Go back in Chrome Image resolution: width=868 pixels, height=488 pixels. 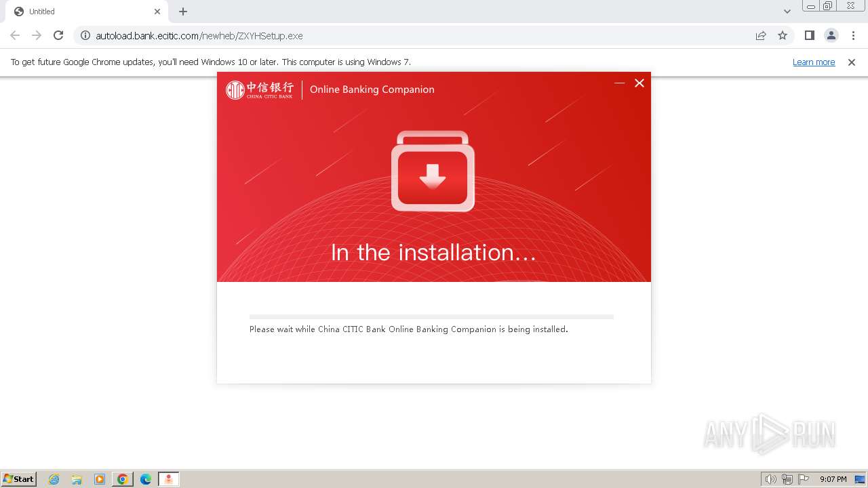click(15, 35)
